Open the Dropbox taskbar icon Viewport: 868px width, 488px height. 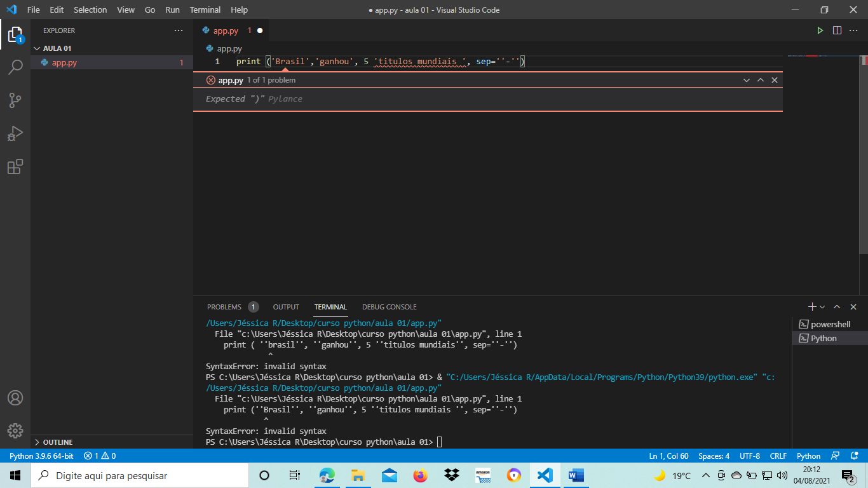[452, 475]
